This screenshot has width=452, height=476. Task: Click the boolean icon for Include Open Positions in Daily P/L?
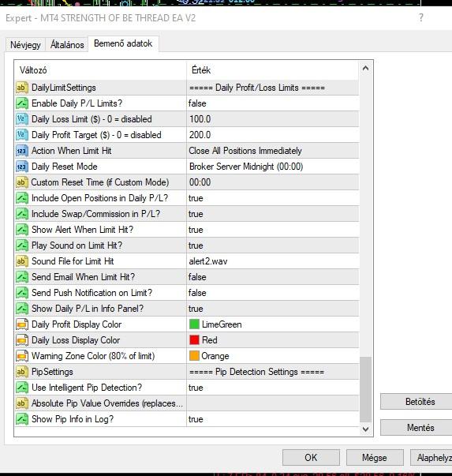coord(22,198)
